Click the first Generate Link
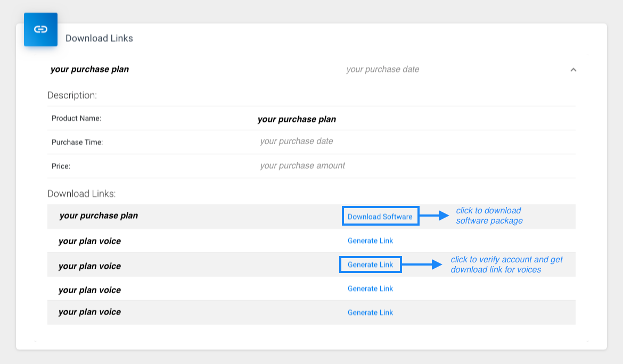This screenshot has height=364, width=623. click(x=370, y=241)
